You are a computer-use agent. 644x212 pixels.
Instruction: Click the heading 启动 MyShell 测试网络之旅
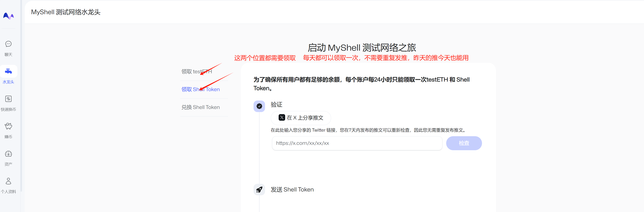coord(362,48)
